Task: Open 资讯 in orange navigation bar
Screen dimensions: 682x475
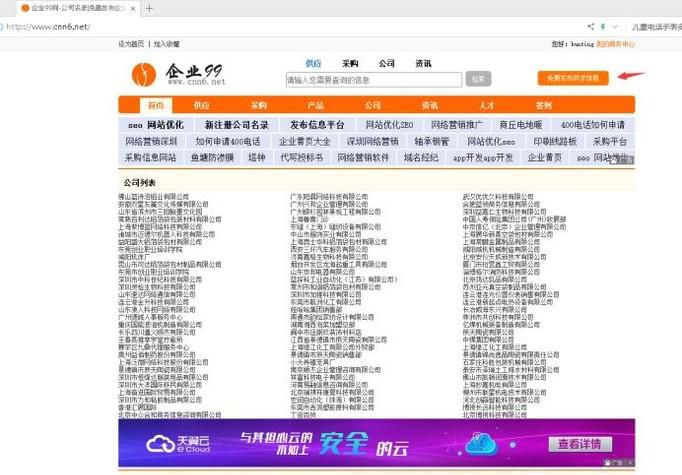Action: (430, 105)
